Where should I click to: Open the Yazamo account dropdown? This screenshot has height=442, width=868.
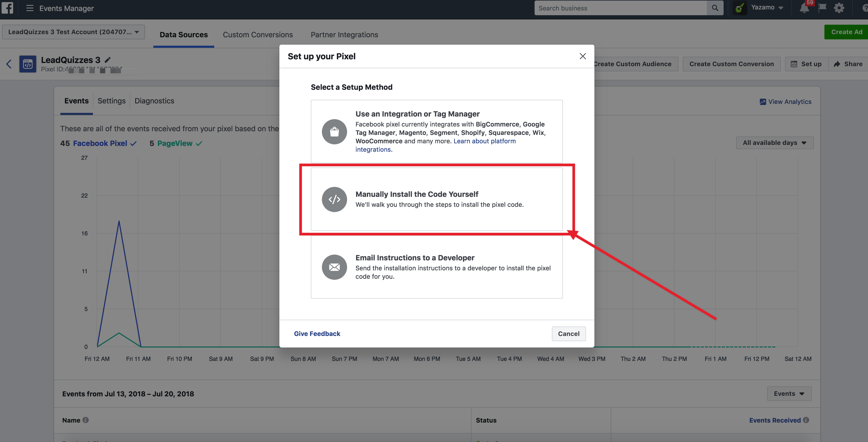pyautogui.click(x=767, y=8)
